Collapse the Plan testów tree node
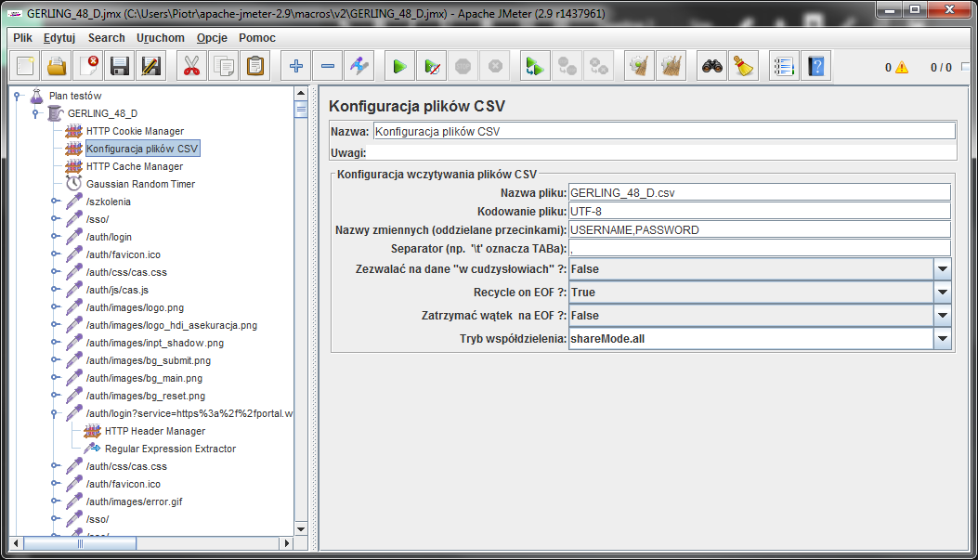The width and height of the screenshot is (978, 560). (x=18, y=96)
